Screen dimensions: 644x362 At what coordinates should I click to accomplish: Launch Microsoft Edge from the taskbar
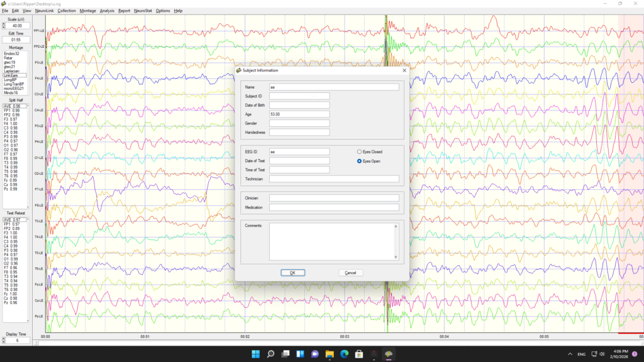coord(345,354)
